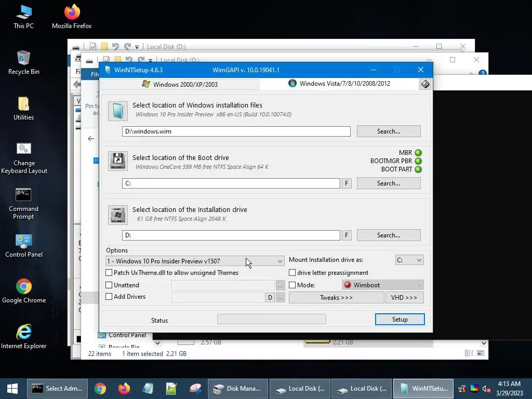Image resolution: width=532 pixels, height=399 pixels.
Task: Search for the Installation drive location
Action: pos(389,235)
